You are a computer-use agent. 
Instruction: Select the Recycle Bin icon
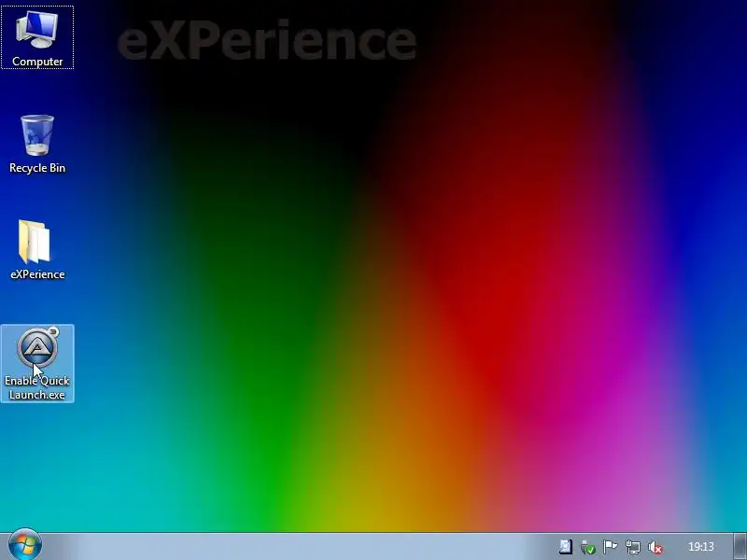(x=37, y=144)
